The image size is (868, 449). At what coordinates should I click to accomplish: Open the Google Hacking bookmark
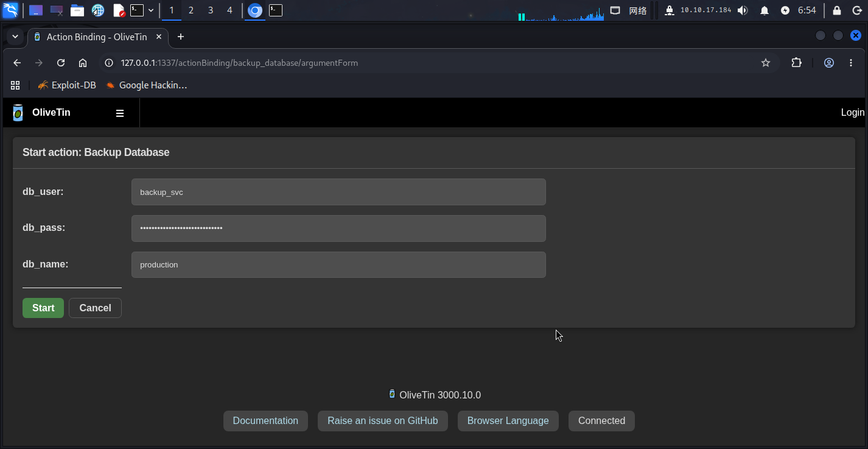[146, 85]
